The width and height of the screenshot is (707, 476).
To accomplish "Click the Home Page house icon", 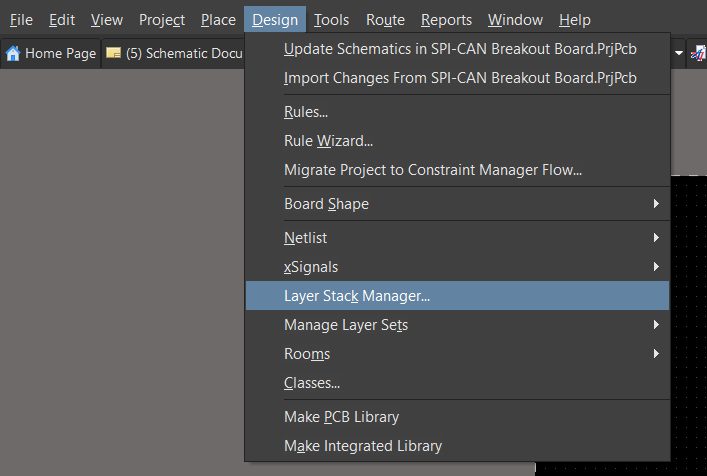I will pyautogui.click(x=13, y=53).
